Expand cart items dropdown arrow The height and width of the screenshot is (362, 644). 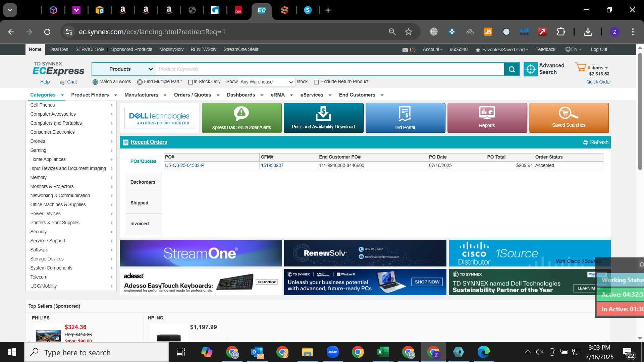pos(606,68)
